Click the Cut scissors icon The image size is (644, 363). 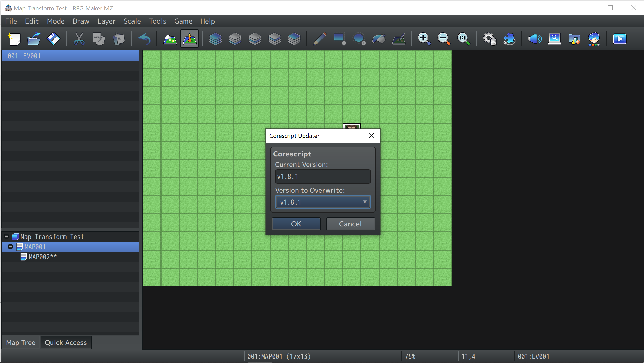pyautogui.click(x=79, y=39)
